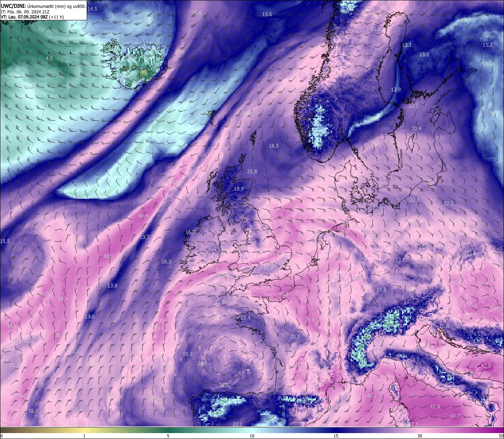Select the '18.8' value in bottom-left corner
The width and height of the screenshot is (504, 439).
tap(33, 411)
